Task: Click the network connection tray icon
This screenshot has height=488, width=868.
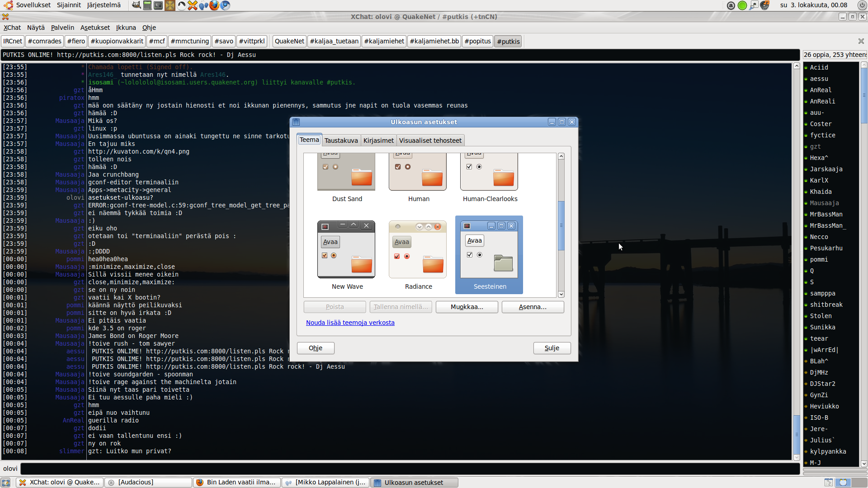Action: tap(754, 5)
